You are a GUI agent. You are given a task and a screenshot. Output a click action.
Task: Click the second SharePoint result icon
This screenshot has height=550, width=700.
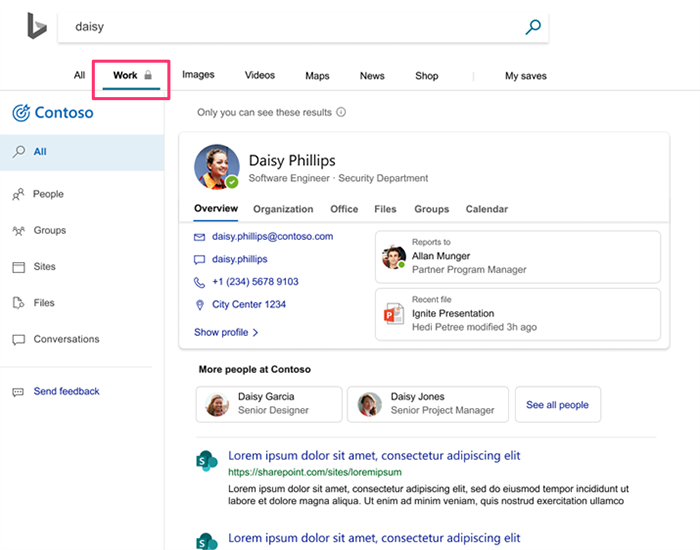207,541
